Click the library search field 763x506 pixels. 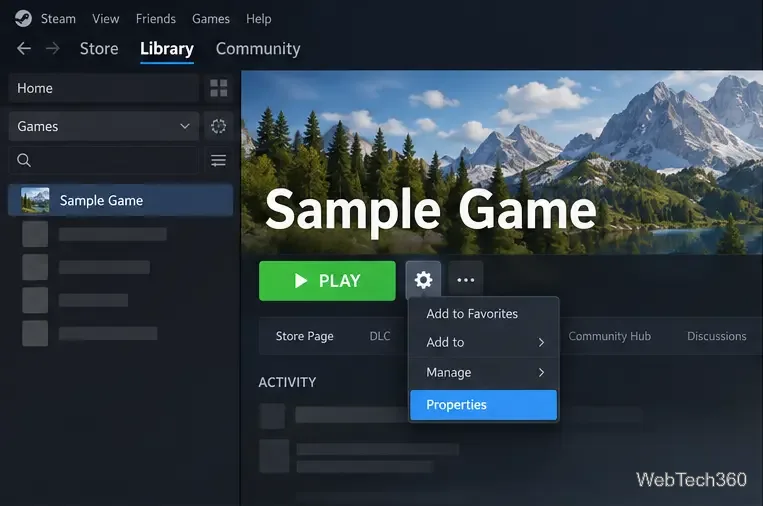104,160
